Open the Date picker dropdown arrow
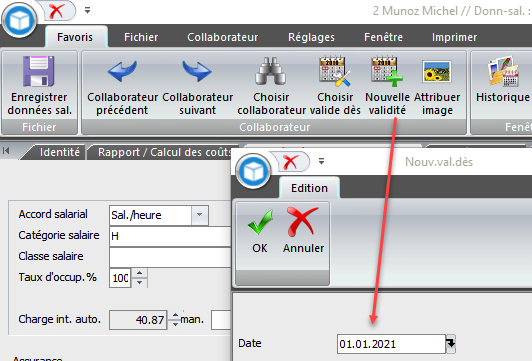Viewport: 532px width, 361px height. (x=451, y=344)
